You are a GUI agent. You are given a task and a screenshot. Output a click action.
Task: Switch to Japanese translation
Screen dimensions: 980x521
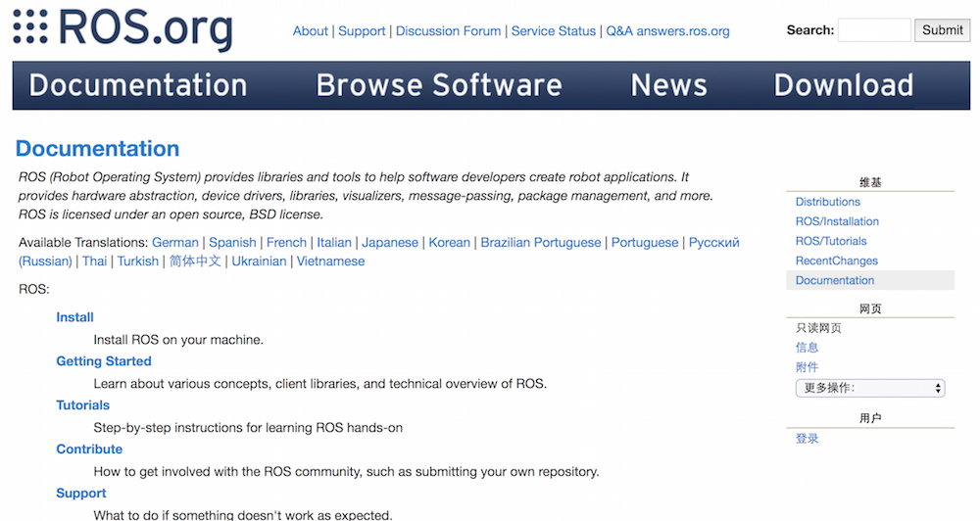tap(390, 243)
